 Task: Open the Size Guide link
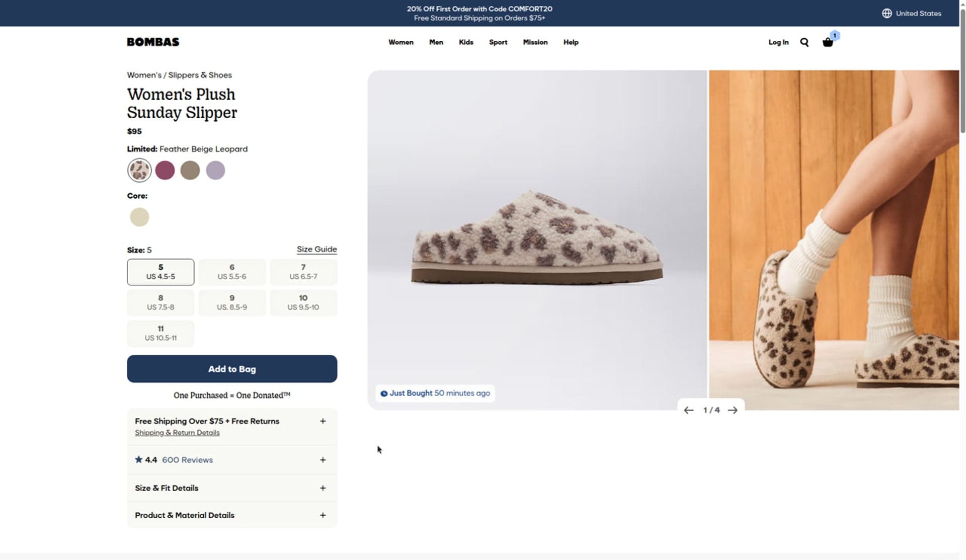tap(316, 249)
